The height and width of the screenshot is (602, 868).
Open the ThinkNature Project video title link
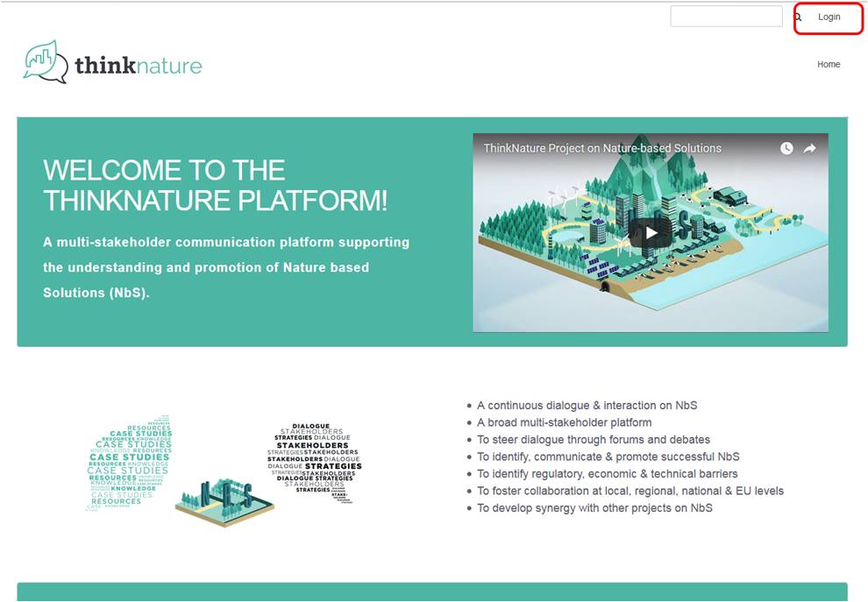click(x=602, y=148)
